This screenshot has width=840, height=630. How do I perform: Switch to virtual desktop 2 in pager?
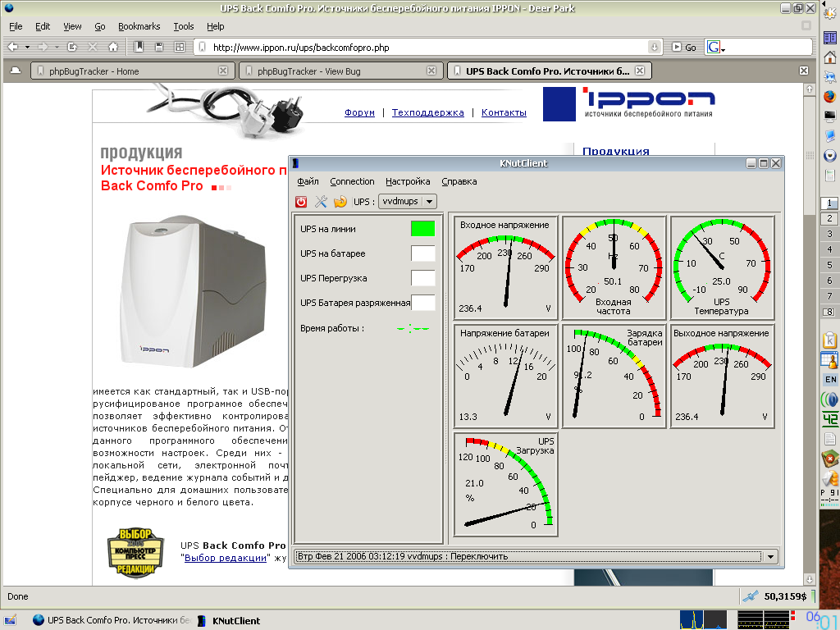pos(829,218)
